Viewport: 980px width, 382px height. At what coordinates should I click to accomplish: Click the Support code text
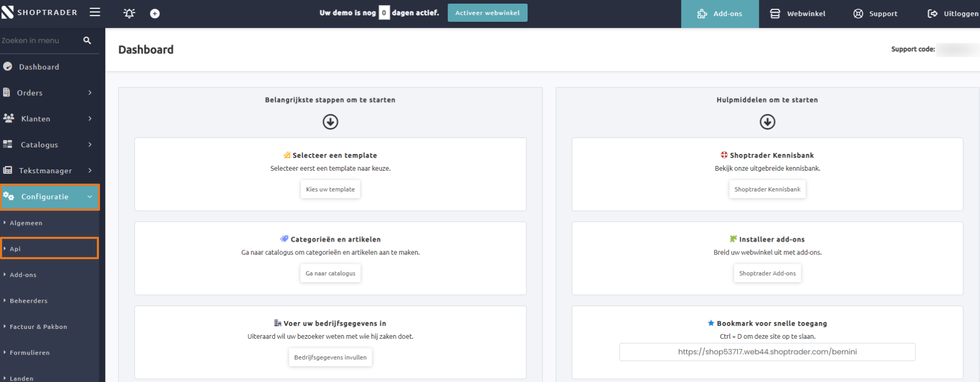tap(913, 49)
